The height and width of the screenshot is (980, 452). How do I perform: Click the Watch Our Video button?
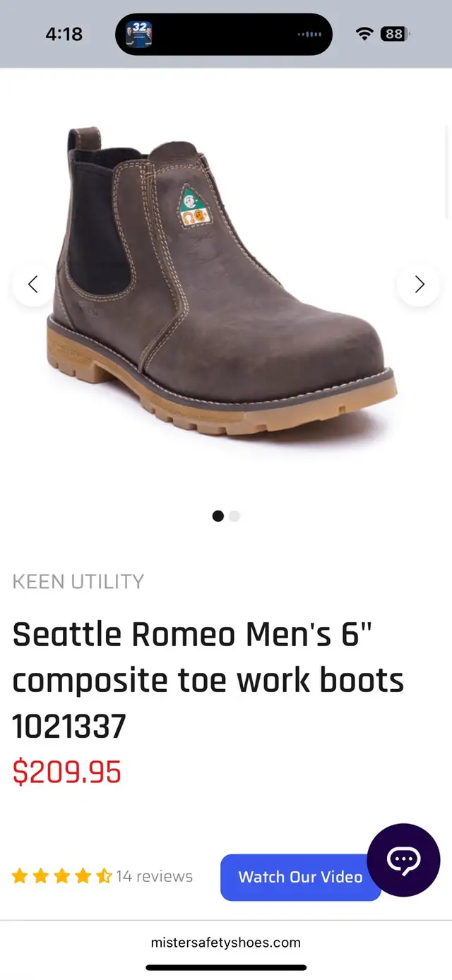pyautogui.click(x=301, y=877)
